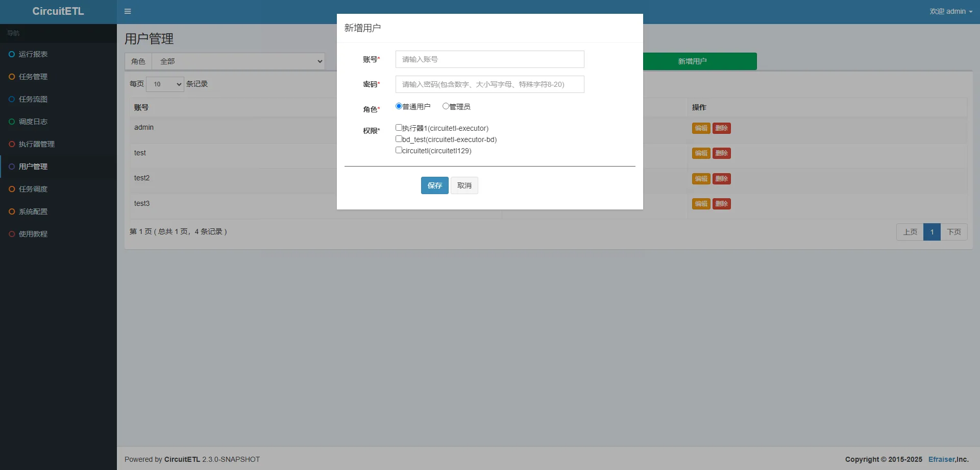Open the 欢迎 admin user dropdown
This screenshot has width=980, height=470.
[x=950, y=11]
